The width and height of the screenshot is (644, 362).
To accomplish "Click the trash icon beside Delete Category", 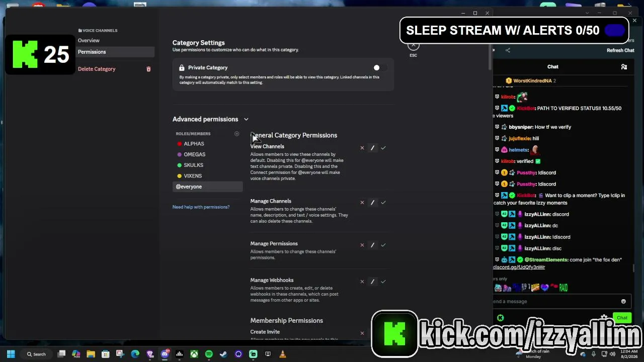I will 148,69.
